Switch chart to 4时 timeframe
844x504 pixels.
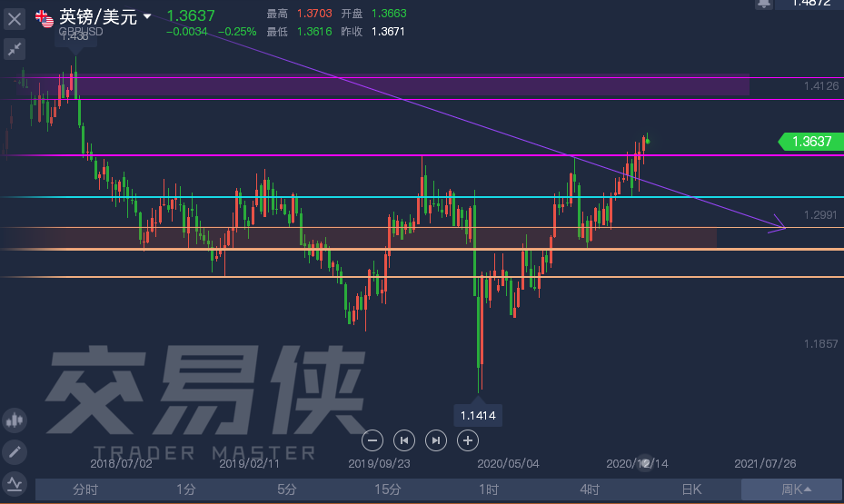click(590, 490)
